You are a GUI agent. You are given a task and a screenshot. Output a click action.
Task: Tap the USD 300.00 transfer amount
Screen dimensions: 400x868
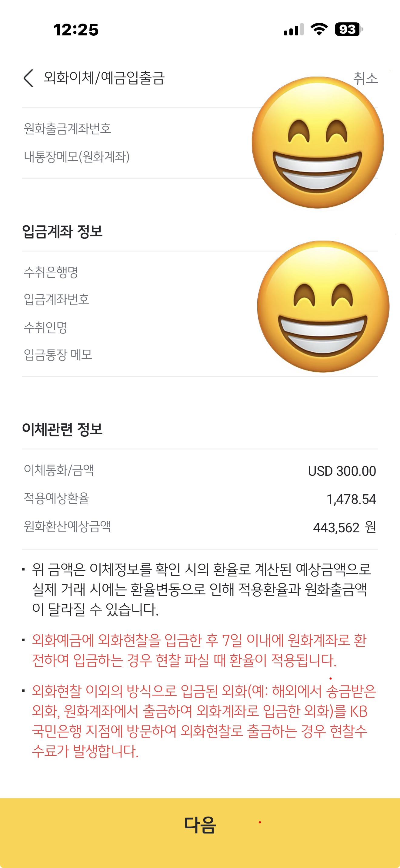342,471
